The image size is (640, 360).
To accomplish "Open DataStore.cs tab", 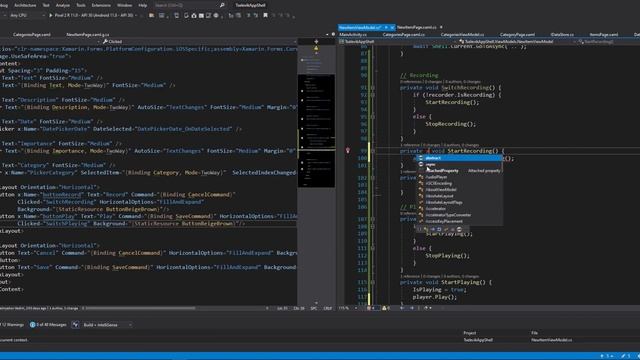I will tap(562, 35).
